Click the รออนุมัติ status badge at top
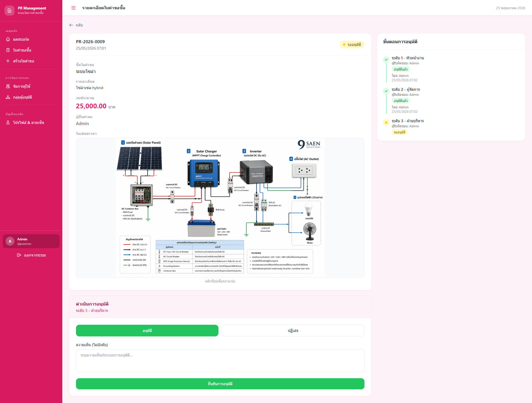The width and height of the screenshot is (532, 403). tap(352, 45)
